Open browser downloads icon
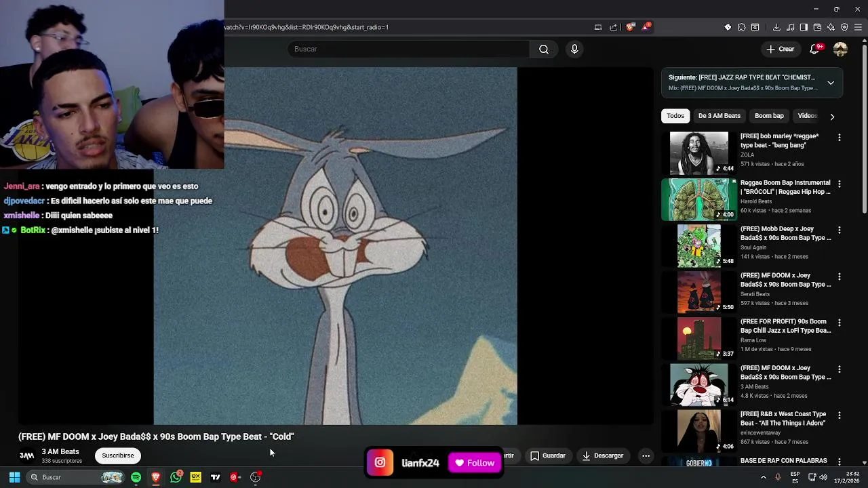 coord(776,27)
